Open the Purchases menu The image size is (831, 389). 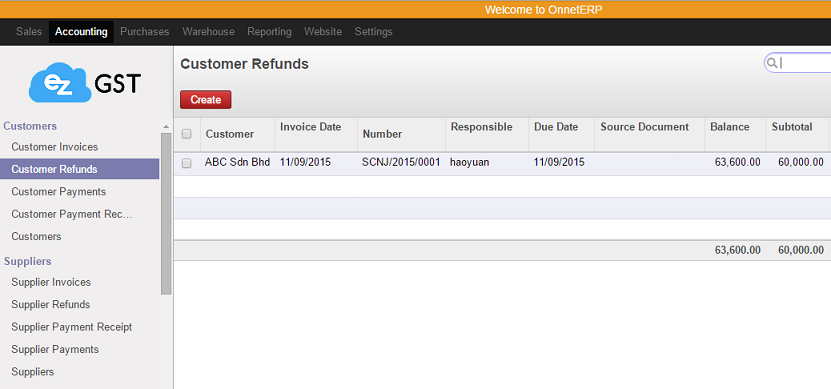pos(145,32)
